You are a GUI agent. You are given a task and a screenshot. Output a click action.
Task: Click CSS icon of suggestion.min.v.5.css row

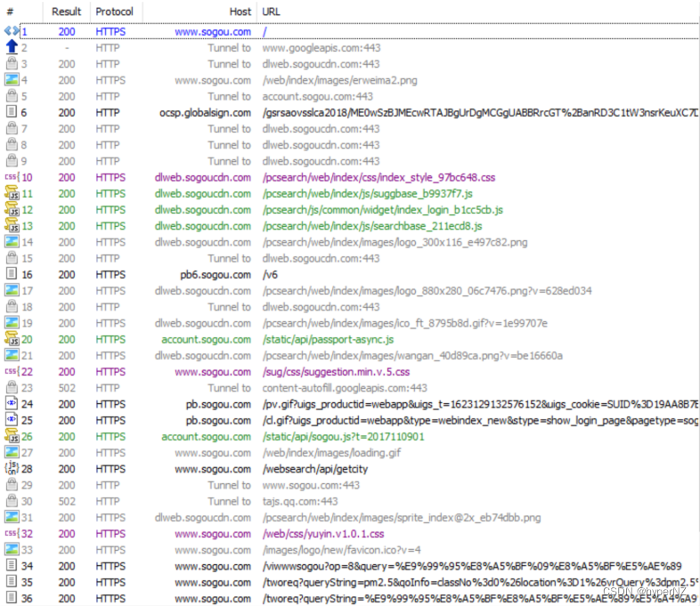coord(12,371)
